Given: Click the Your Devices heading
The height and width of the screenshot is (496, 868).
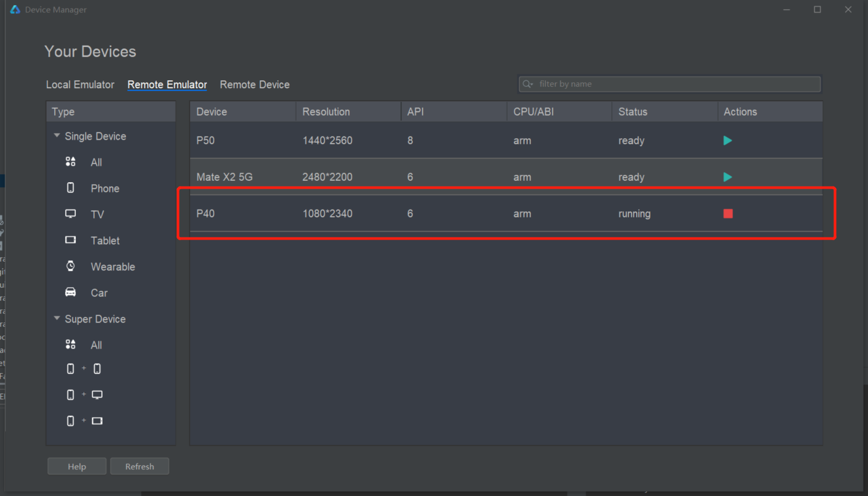Looking at the screenshot, I should click(90, 52).
